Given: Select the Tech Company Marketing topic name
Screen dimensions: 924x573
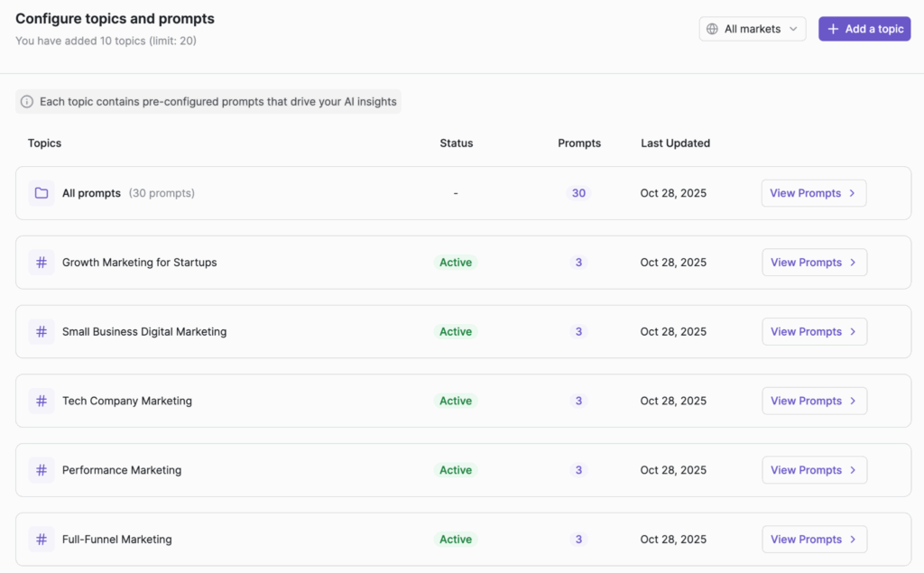Looking at the screenshot, I should click(x=127, y=401).
